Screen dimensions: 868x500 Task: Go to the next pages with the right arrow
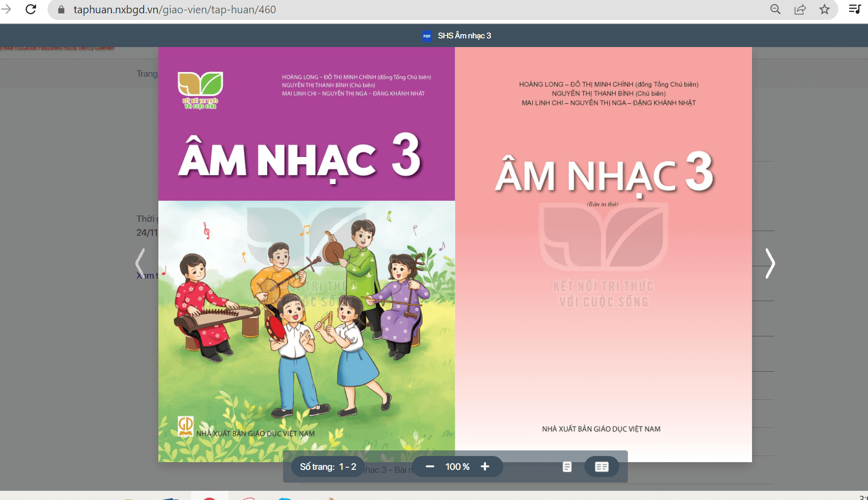pyautogui.click(x=770, y=263)
